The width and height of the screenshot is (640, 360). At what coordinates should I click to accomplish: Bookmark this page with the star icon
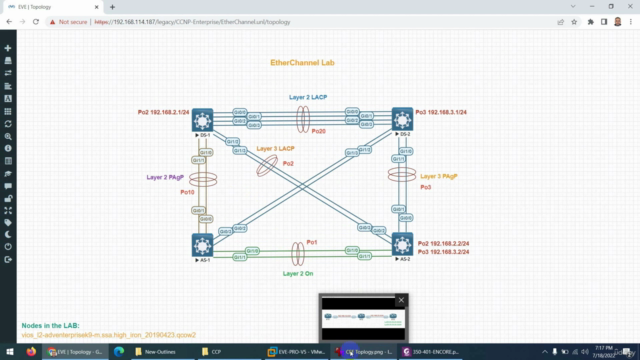point(574,22)
